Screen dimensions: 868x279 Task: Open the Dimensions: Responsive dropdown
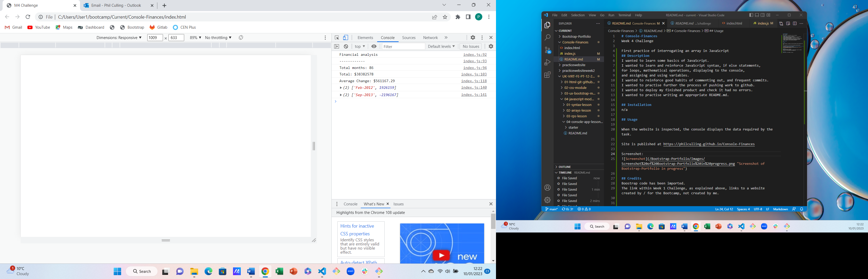tap(119, 37)
